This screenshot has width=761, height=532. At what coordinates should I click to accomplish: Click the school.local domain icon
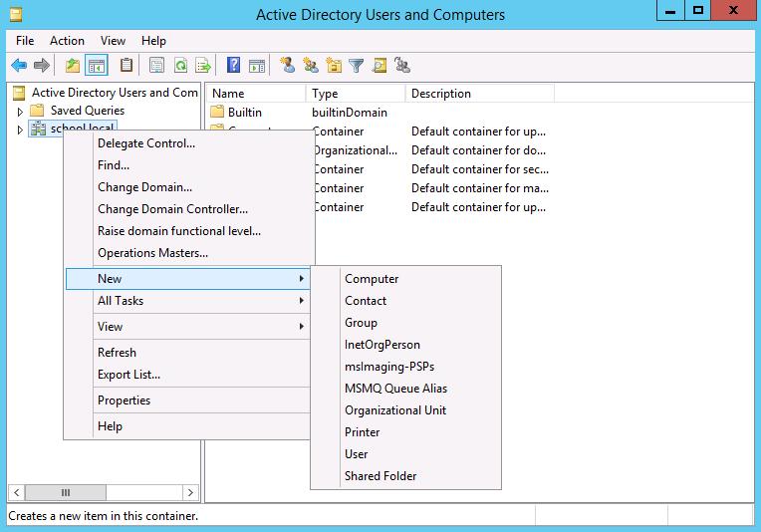coord(38,130)
